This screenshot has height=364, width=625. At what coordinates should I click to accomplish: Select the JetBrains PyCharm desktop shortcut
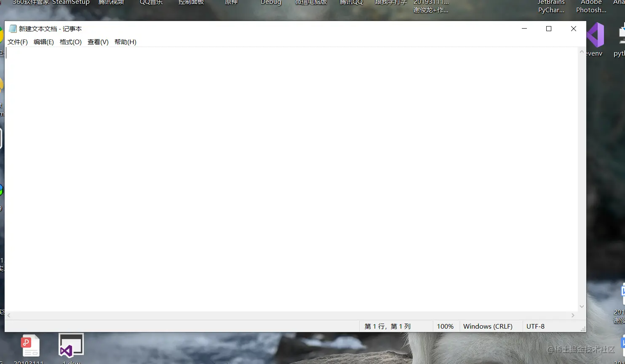point(551,7)
